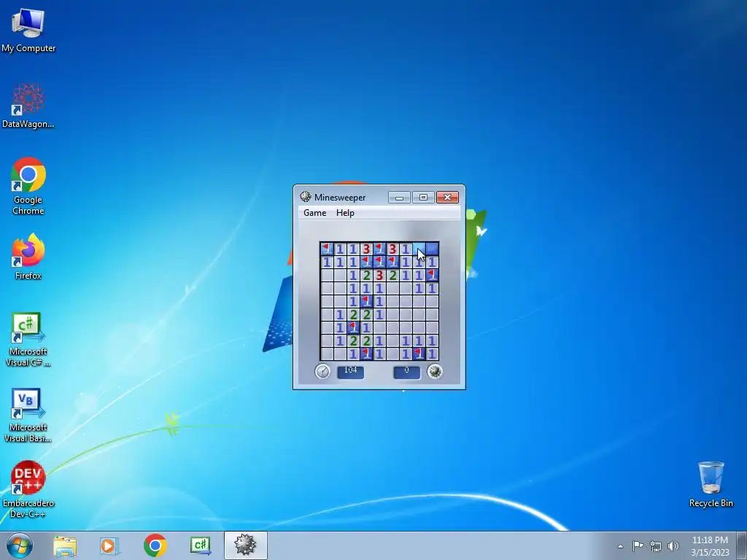The height and width of the screenshot is (560, 747).
Task: Open Google Chrome from the taskbar
Action: (x=155, y=545)
